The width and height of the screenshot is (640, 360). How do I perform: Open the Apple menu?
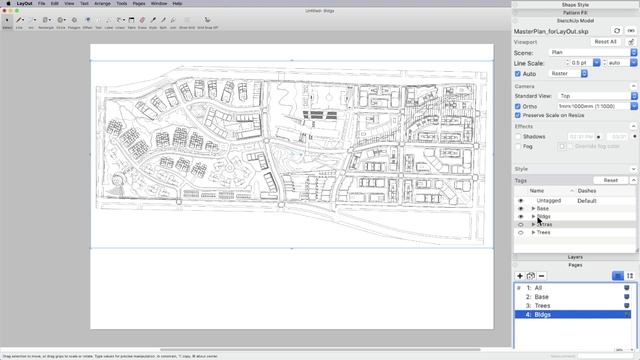coord(8,3)
